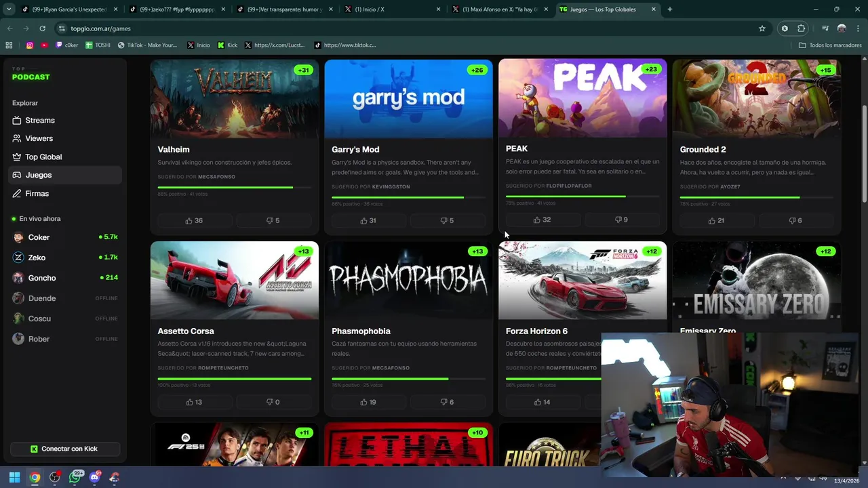Click suggester name KEVINGGSTON
The height and width of the screenshot is (488, 868).
[x=391, y=186]
